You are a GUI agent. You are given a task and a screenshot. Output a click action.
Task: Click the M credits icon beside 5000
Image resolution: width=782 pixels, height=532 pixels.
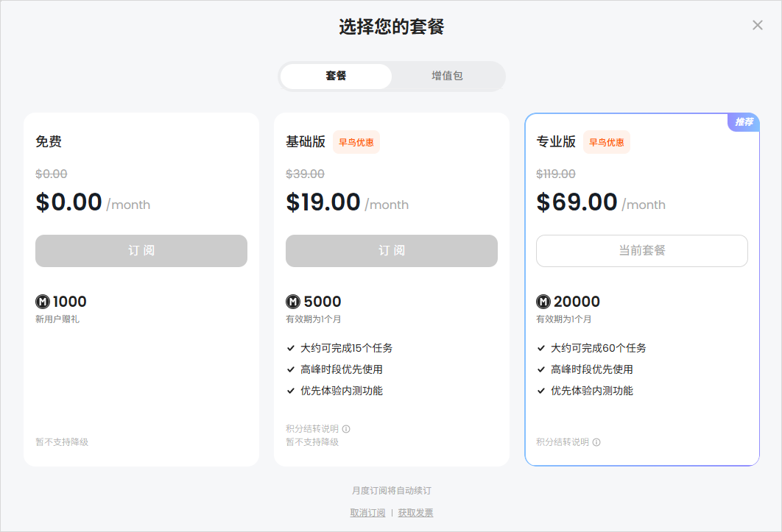[x=292, y=301]
